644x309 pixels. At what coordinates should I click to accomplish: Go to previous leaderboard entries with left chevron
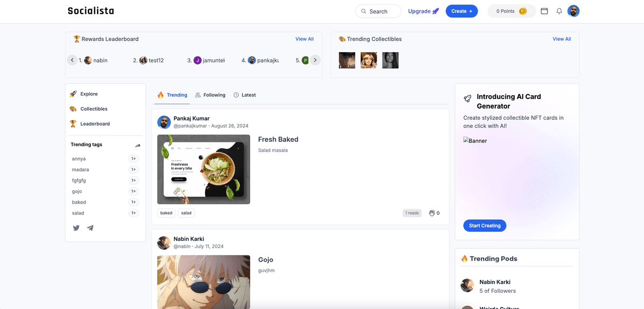point(72,60)
